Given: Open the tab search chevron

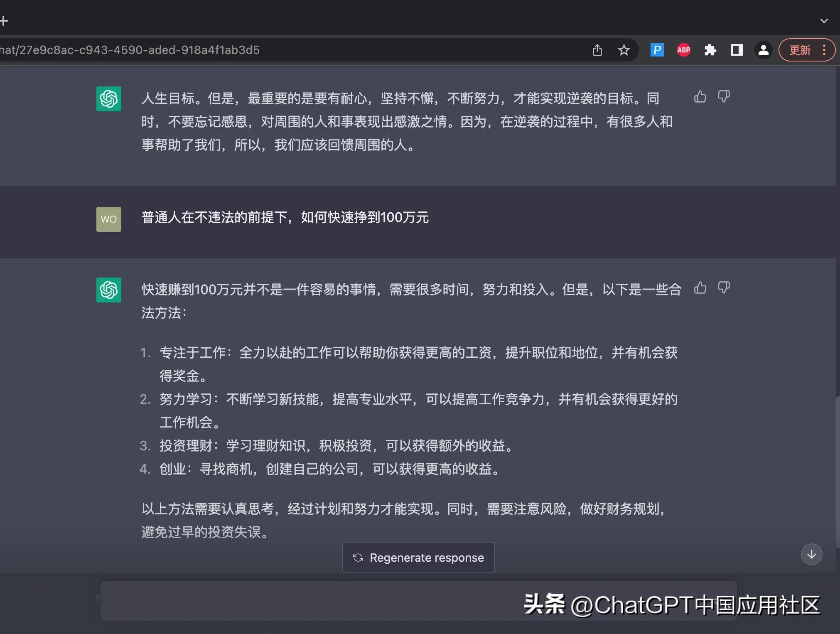Looking at the screenshot, I should click(x=825, y=20).
